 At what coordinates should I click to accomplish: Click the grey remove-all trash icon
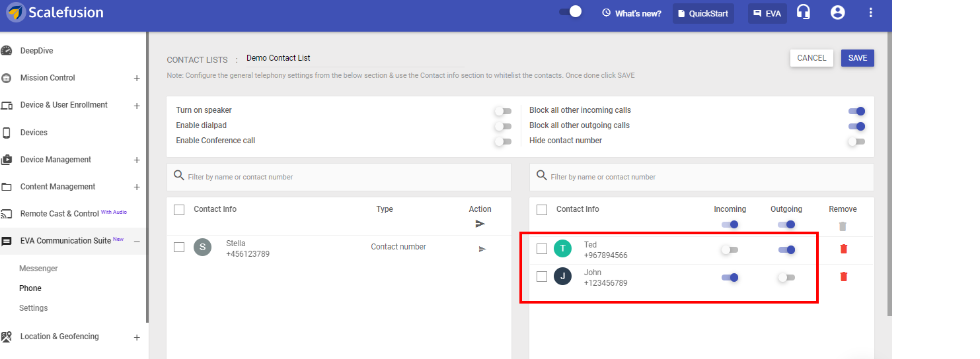coord(843,226)
